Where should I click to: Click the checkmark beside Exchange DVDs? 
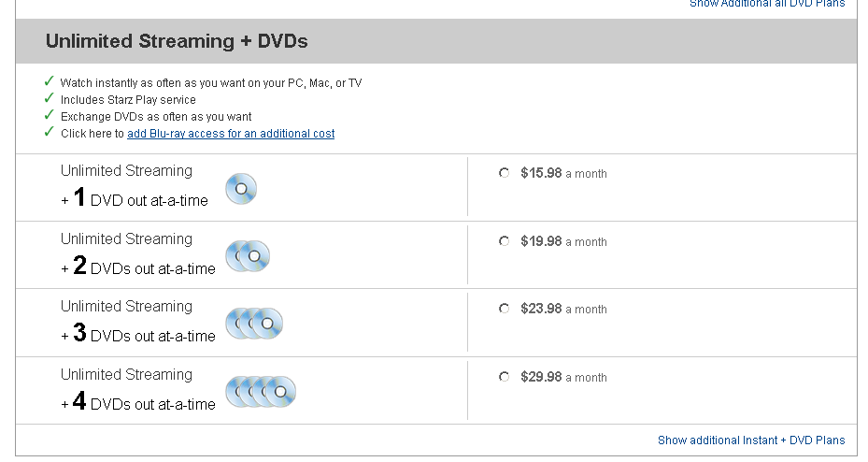coord(50,115)
